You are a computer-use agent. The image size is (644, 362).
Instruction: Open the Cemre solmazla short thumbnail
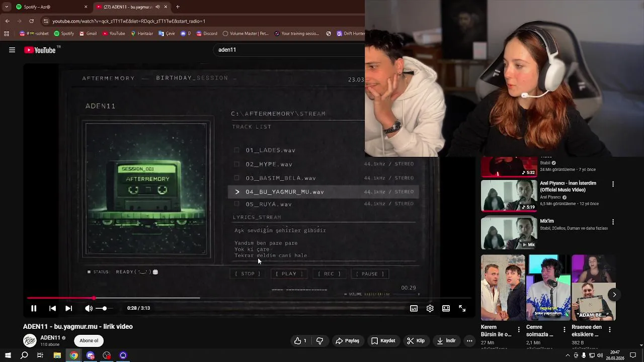(548, 288)
